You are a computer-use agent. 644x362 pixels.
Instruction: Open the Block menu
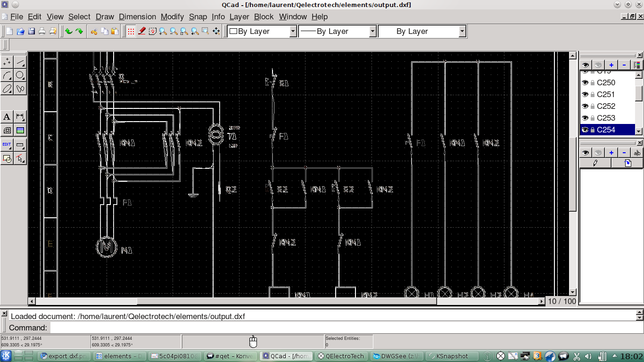pos(264,16)
